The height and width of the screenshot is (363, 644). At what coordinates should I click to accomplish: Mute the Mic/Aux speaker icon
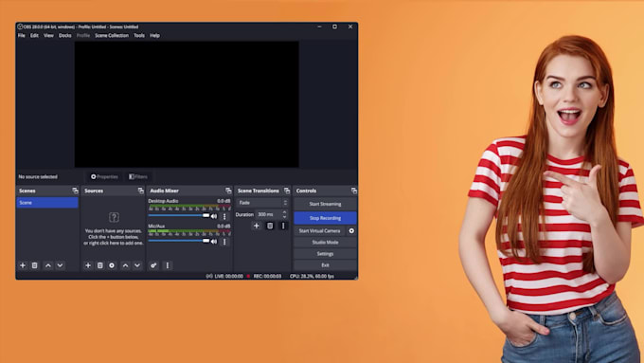click(x=214, y=242)
